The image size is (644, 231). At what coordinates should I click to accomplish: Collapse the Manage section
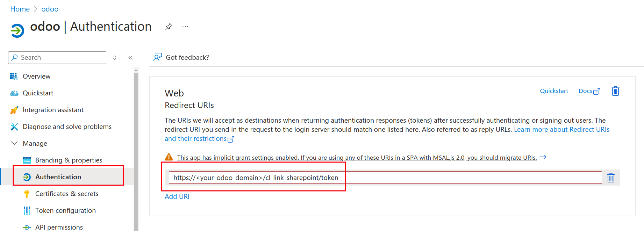(14, 143)
